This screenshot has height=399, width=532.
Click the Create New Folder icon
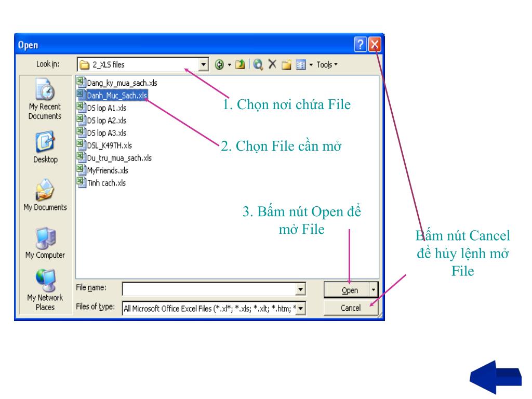[286, 64]
